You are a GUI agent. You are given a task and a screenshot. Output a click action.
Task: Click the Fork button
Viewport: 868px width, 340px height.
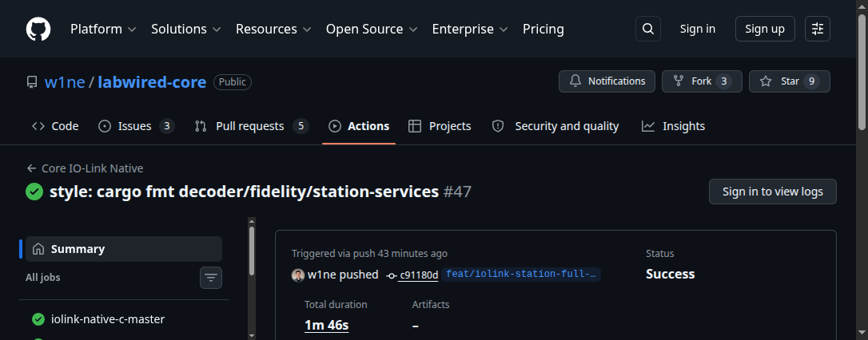[x=702, y=81]
